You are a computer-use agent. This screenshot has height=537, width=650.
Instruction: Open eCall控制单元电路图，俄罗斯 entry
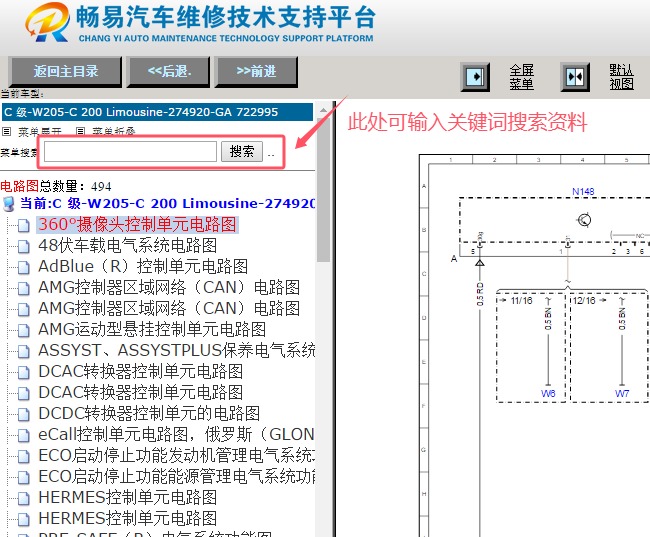(176, 435)
